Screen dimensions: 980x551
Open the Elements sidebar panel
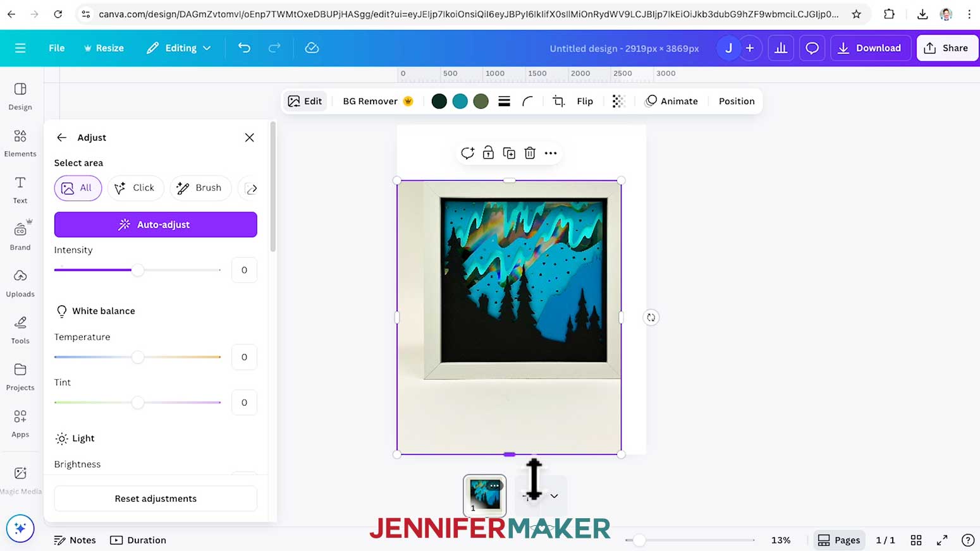coord(20,143)
